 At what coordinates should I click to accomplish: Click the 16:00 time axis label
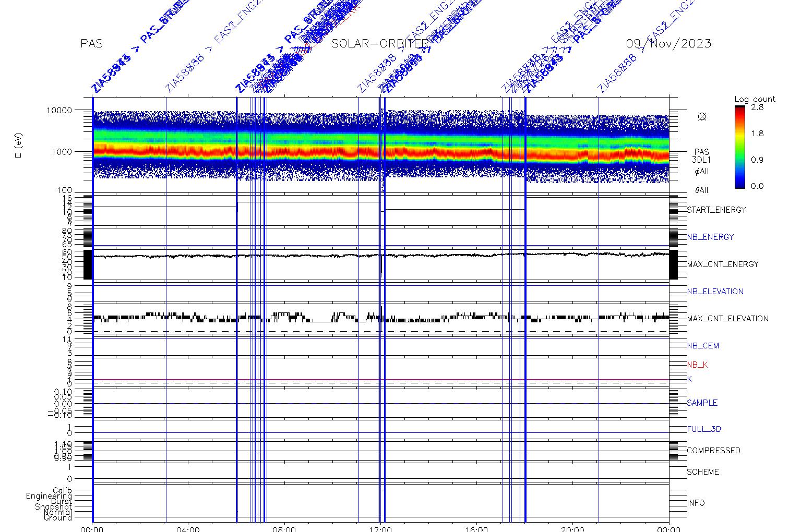477,528
